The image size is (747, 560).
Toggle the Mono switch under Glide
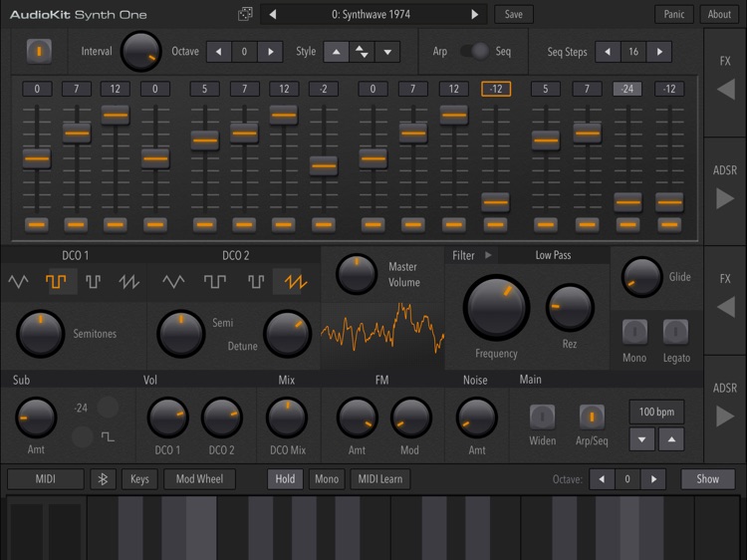(634, 332)
